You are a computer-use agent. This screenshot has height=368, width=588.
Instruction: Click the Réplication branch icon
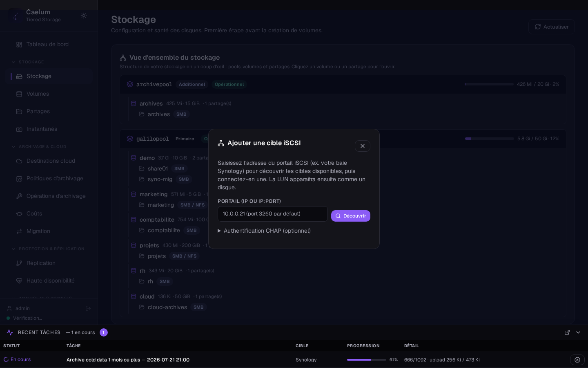click(x=19, y=263)
